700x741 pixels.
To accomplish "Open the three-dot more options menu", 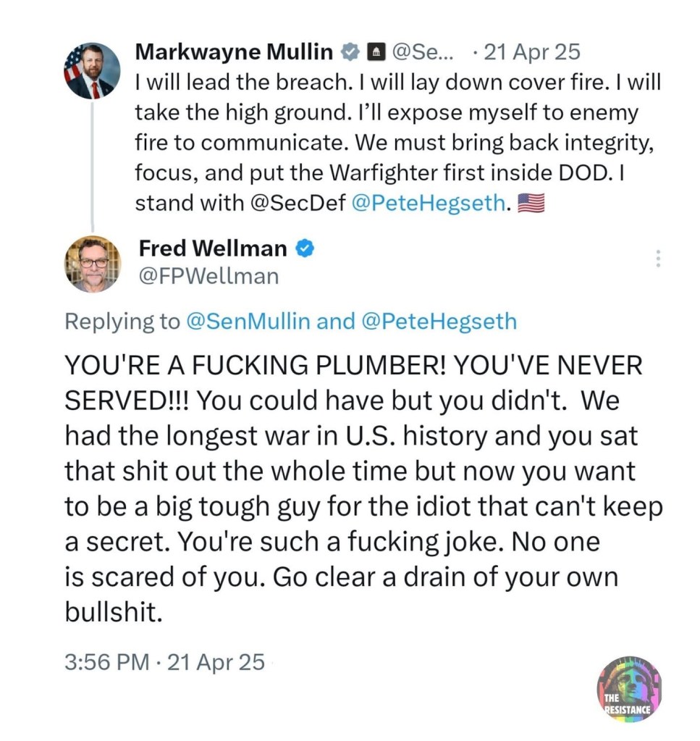I will pos(658,259).
